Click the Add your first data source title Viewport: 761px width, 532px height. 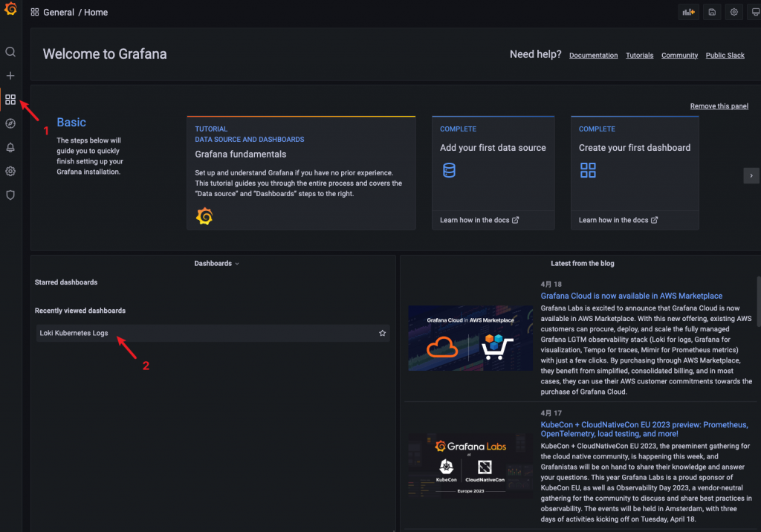tap(493, 148)
